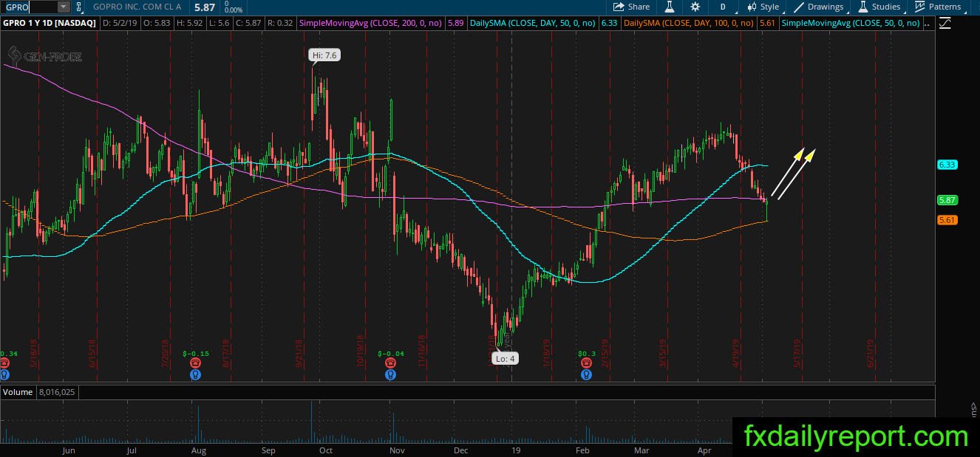This screenshot has width=980, height=457.
Task: Click the earnings phone icon near $-0.15
Action: tap(195, 363)
